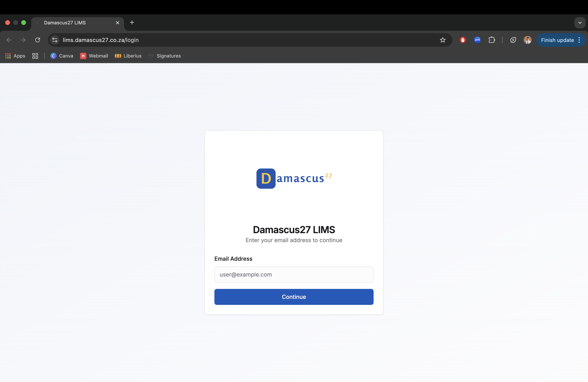Click the performance speedometer icon

tap(513, 40)
